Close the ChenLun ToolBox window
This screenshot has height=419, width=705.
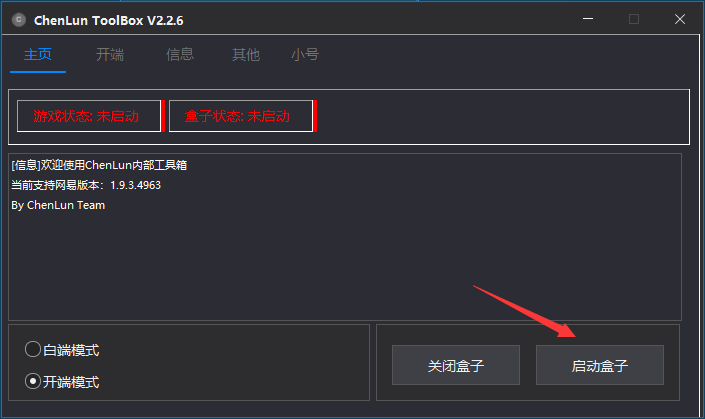click(x=680, y=19)
